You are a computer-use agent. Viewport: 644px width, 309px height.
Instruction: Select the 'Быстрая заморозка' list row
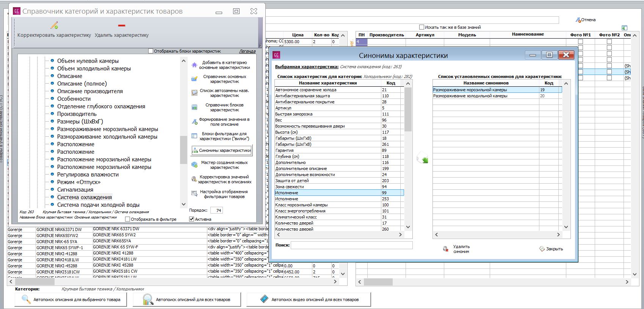tap(339, 114)
